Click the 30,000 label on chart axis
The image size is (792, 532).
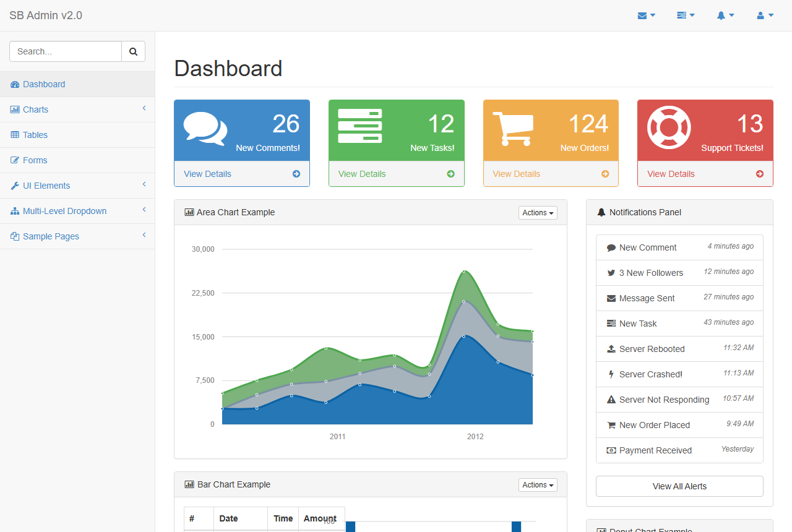(x=203, y=249)
